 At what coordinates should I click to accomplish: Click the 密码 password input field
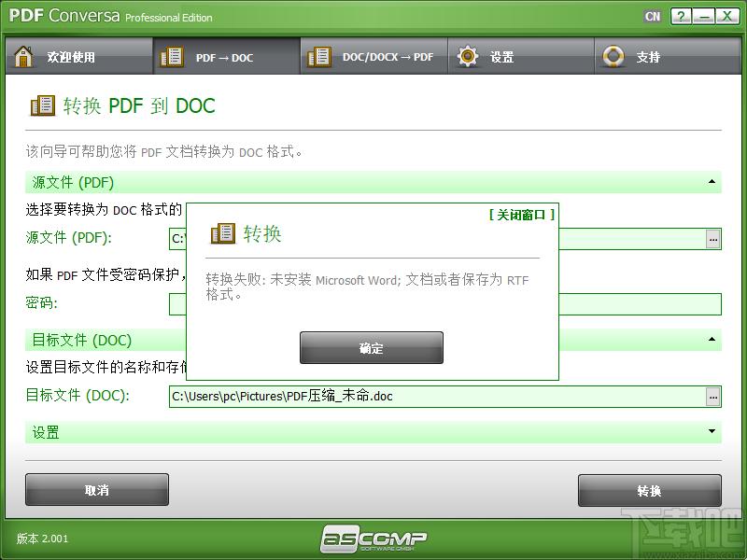[640, 304]
